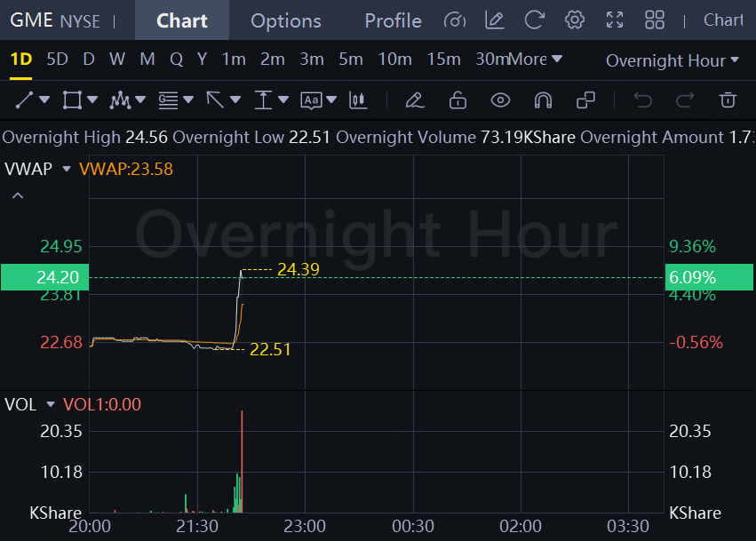This screenshot has height=541, width=756.
Task: Open the Overnight Hour session dropdown
Action: (x=672, y=60)
